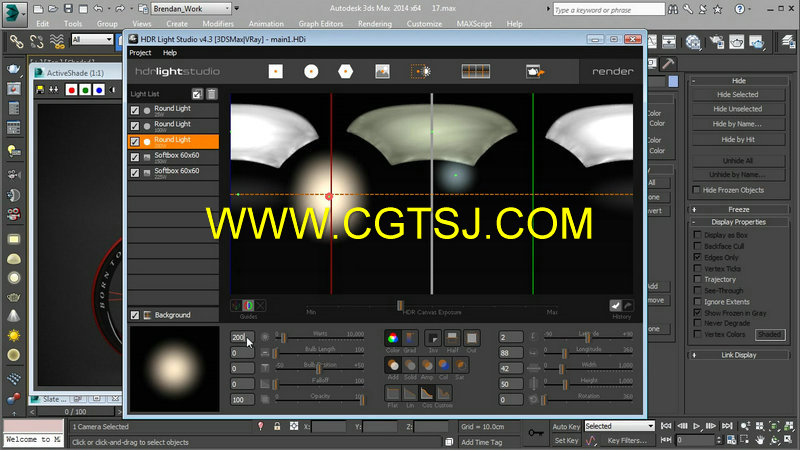Click the LightPaint sun icon

pyautogui.click(x=421, y=71)
